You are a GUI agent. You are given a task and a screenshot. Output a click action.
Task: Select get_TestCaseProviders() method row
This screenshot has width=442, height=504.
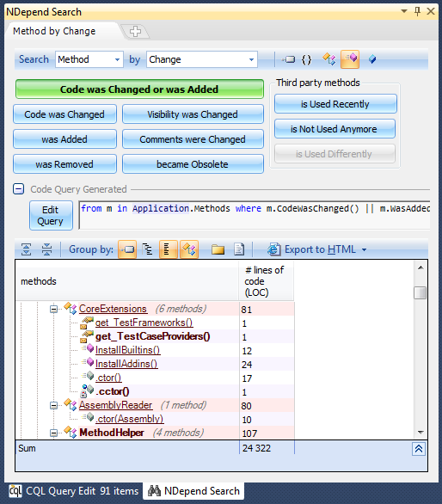click(153, 336)
